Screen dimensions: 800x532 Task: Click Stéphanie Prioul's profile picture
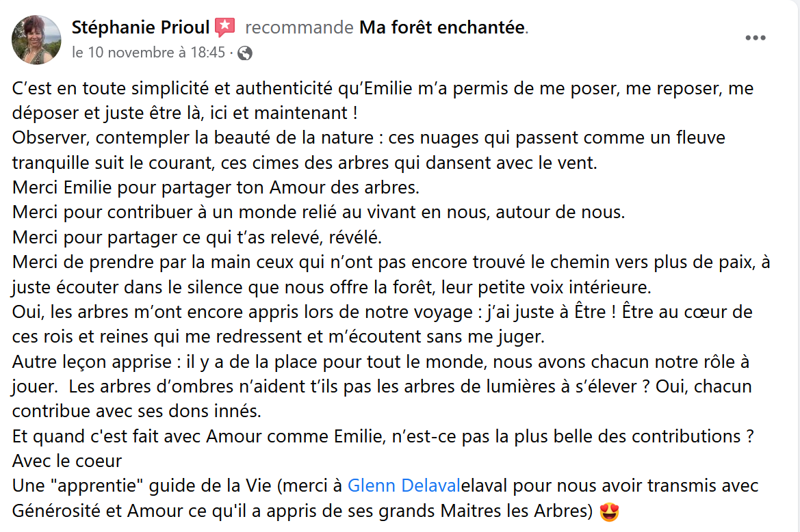(36, 40)
